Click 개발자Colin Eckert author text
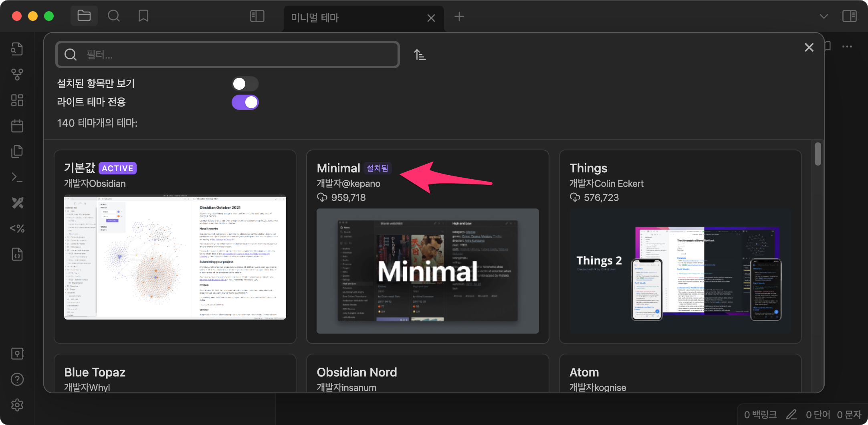 606,184
